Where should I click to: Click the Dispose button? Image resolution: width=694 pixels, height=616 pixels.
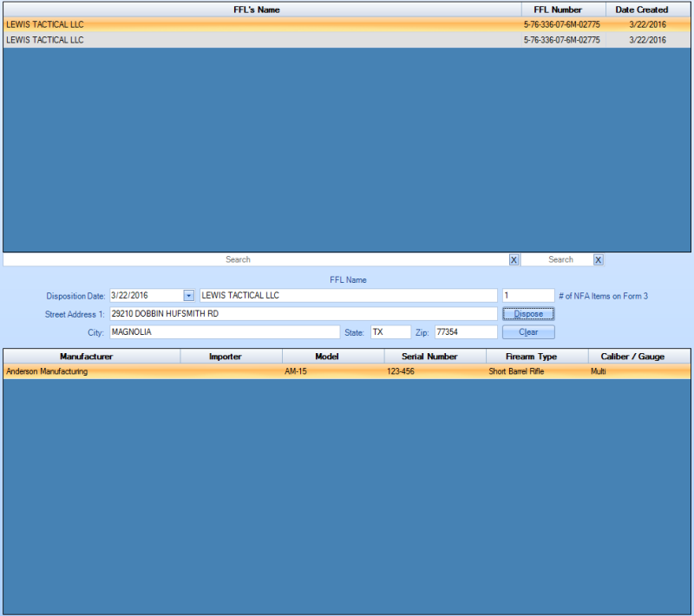(x=528, y=314)
